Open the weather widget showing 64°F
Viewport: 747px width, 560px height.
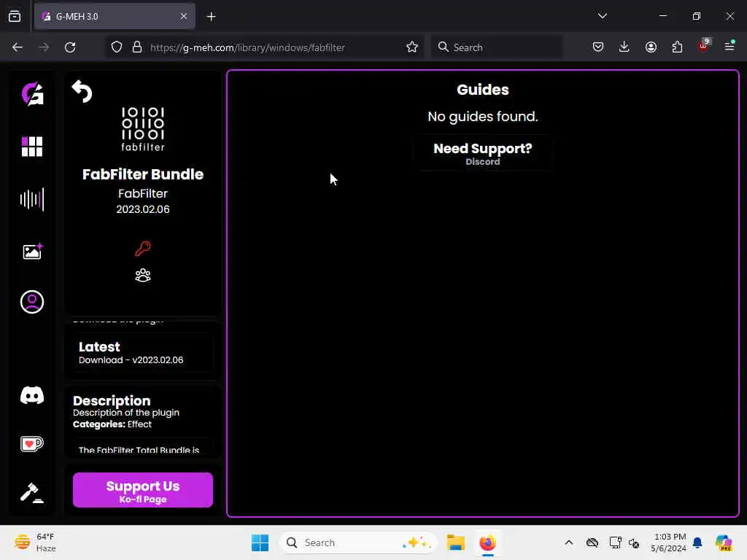pyautogui.click(x=35, y=542)
